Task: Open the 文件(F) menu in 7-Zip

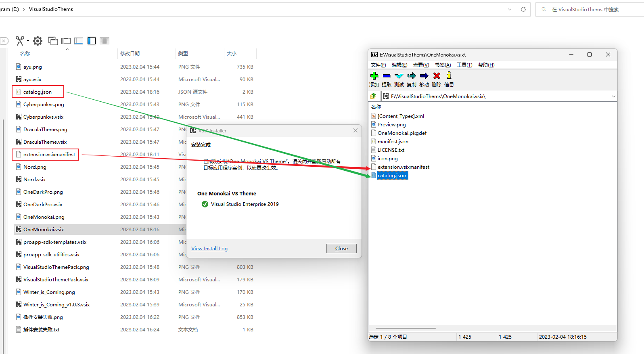Action: pos(378,65)
